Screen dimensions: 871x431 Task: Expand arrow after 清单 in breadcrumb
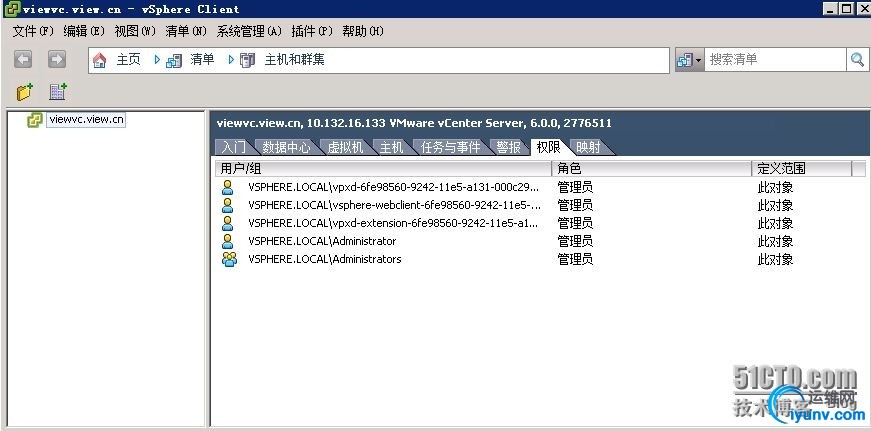coord(231,59)
